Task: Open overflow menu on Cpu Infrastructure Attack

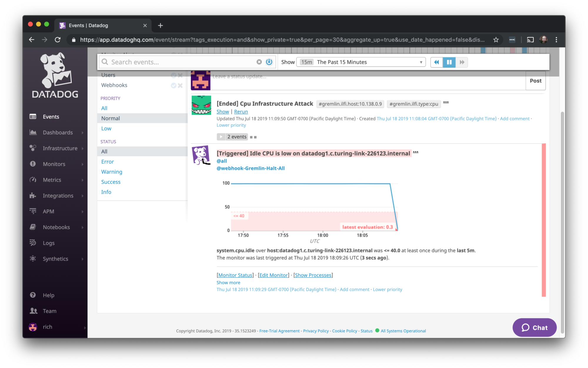Action: [x=446, y=102]
